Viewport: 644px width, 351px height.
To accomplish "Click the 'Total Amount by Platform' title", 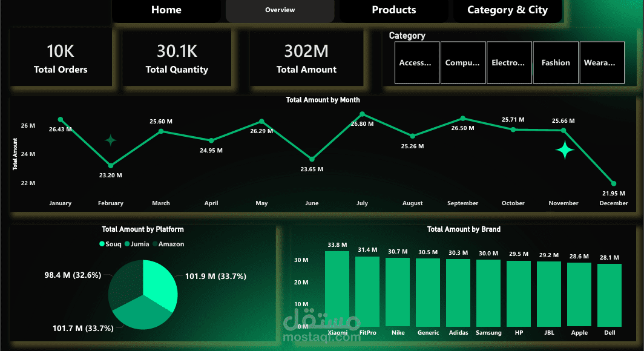I will [142, 229].
